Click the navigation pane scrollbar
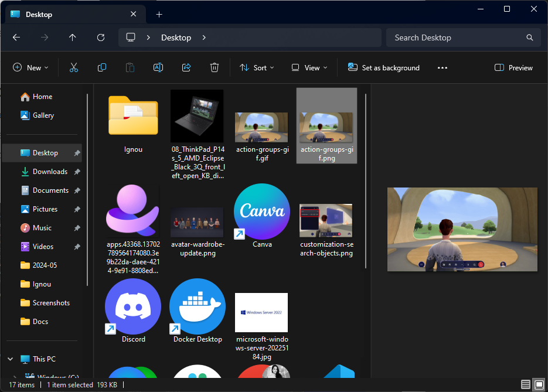The height and width of the screenshot is (392, 548). click(x=87, y=190)
